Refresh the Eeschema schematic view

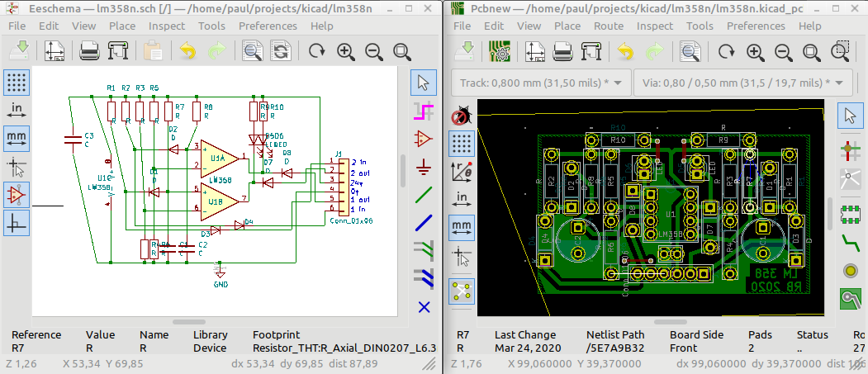(316, 51)
